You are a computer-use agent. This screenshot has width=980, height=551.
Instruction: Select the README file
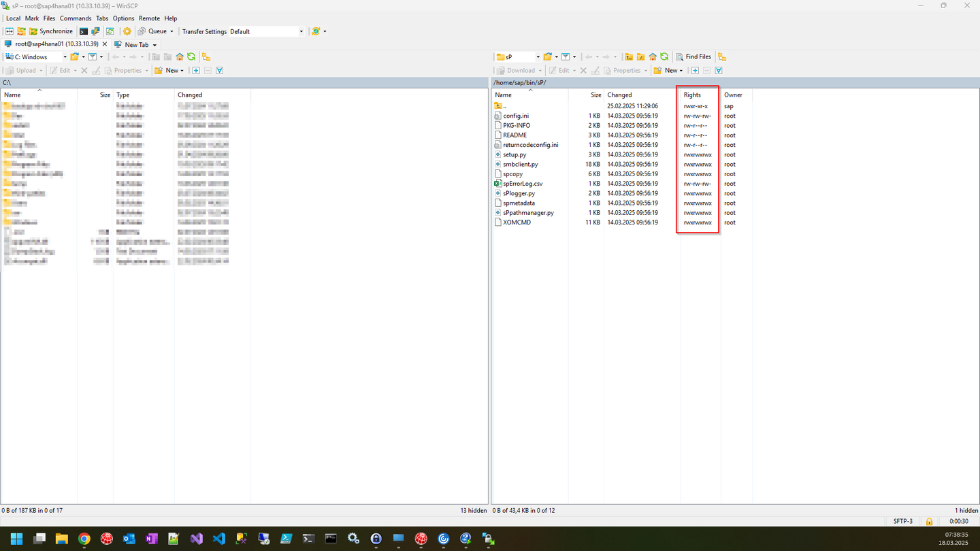click(515, 135)
